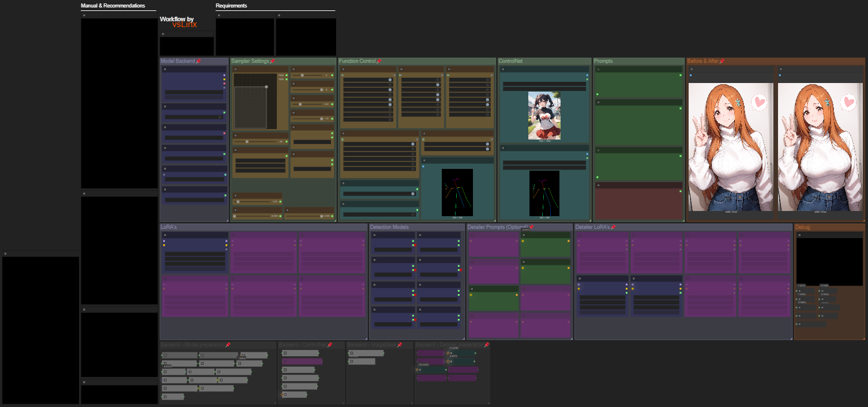Toggle first switch in top-right Function Control node

click(486, 80)
